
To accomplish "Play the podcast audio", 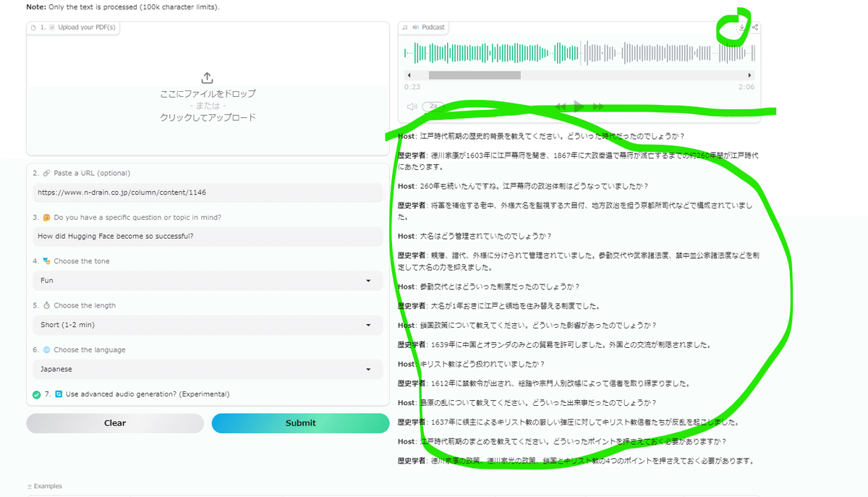I will pyautogui.click(x=579, y=106).
